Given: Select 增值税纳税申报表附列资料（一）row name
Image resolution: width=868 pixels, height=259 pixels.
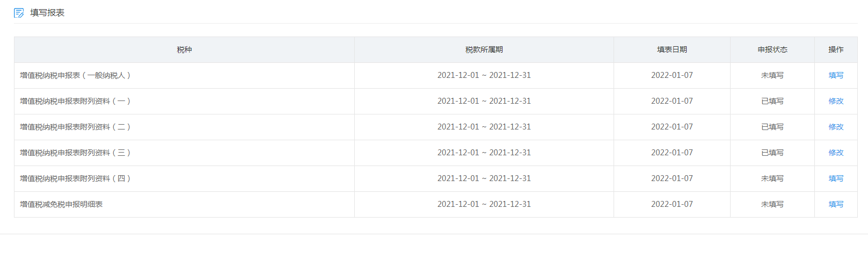Looking at the screenshot, I should point(76,101).
